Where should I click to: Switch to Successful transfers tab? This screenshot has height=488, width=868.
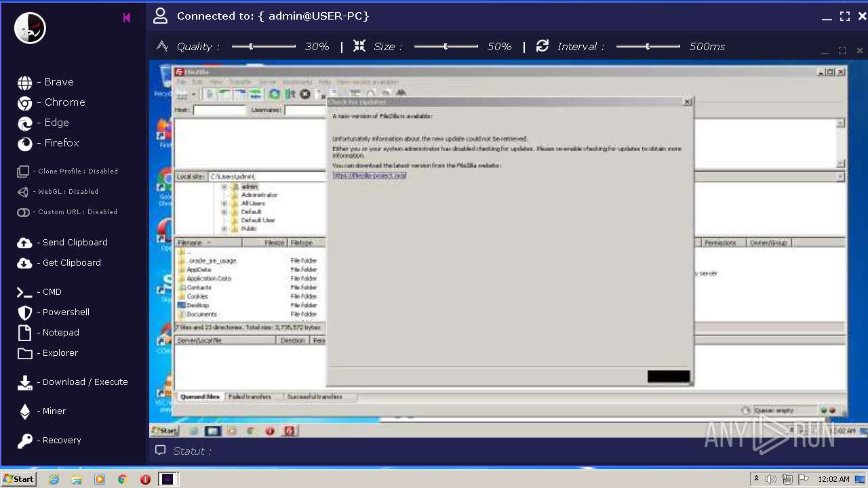tap(315, 397)
